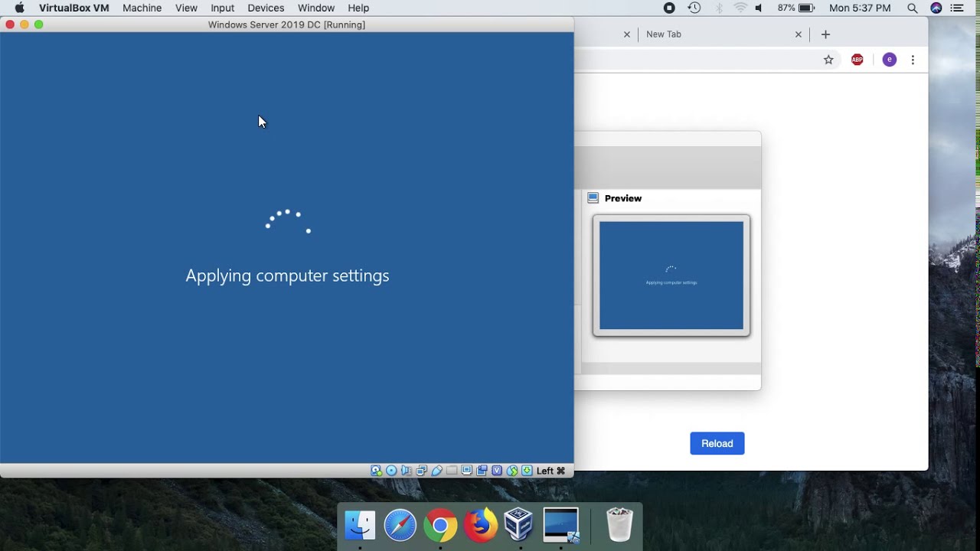
Task: Open Time Machine menu bar icon
Action: (694, 8)
